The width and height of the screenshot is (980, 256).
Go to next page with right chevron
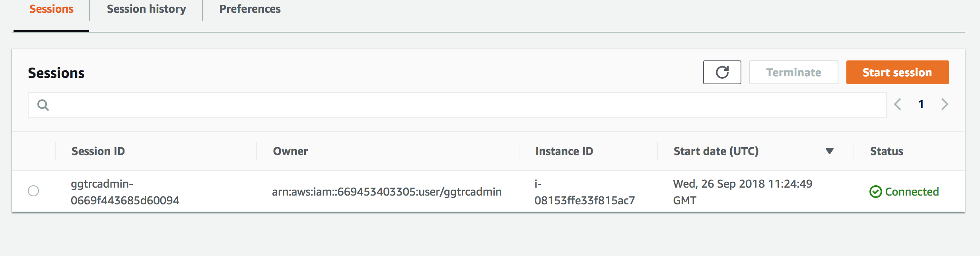pos(945,105)
